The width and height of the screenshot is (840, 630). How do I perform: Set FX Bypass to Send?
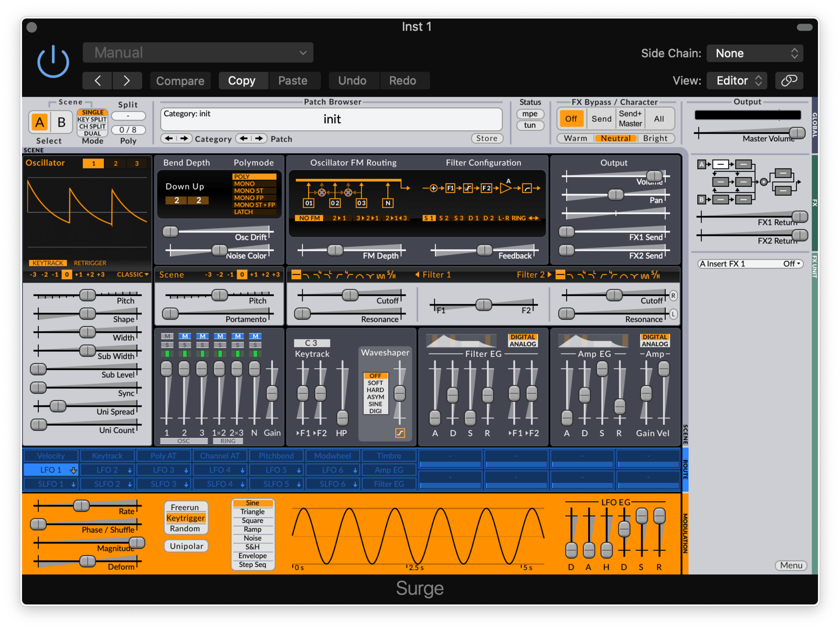[601, 119]
